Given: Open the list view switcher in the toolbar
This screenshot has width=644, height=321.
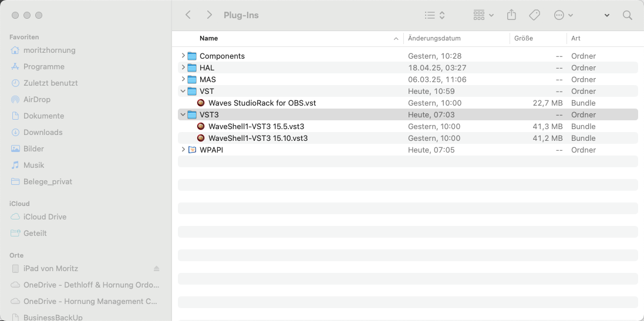Looking at the screenshot, I should point(434,15).
